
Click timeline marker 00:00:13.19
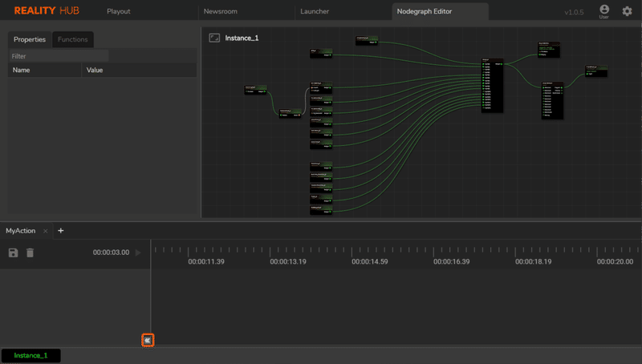[x=288, y=261]
